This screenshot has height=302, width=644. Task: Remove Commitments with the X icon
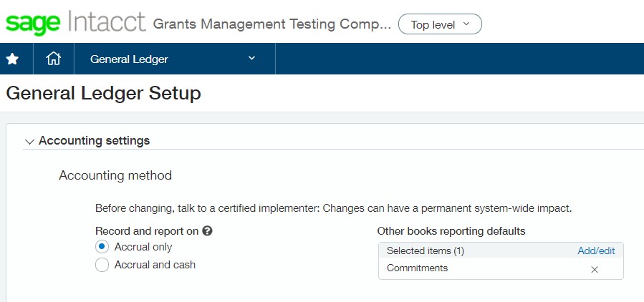click(x=595, y=269)
